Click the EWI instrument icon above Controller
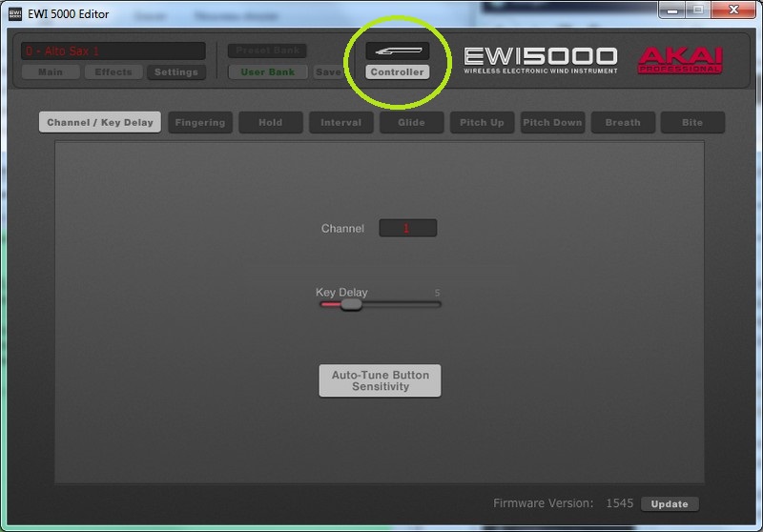763x532 pixels. click(x=398, y=51)
